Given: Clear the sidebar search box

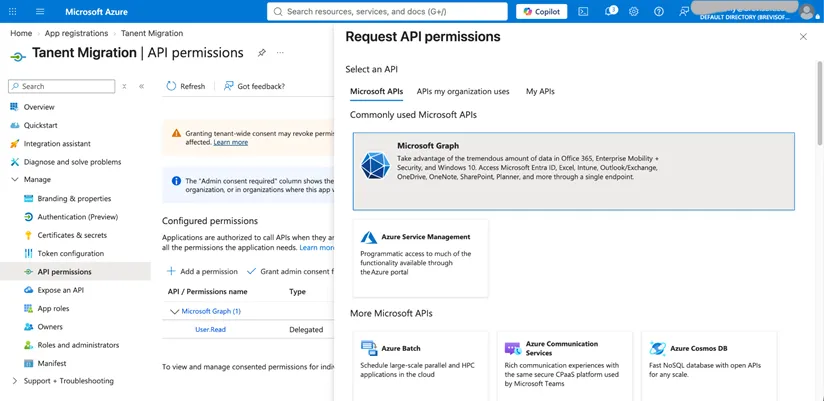Looking at the screenshot, I should click(124, 86).
